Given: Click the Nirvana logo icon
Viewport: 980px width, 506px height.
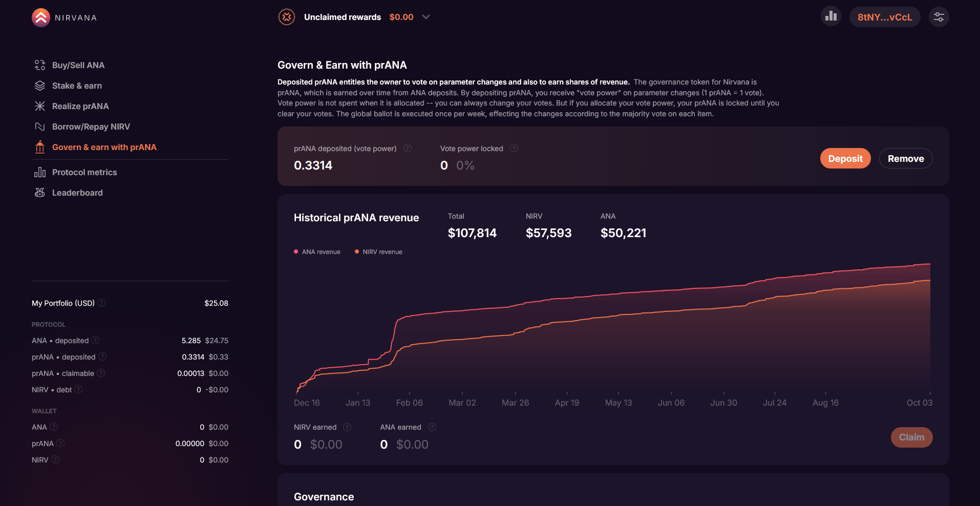Looking at the screenshot, I should (x=41, y=17).
